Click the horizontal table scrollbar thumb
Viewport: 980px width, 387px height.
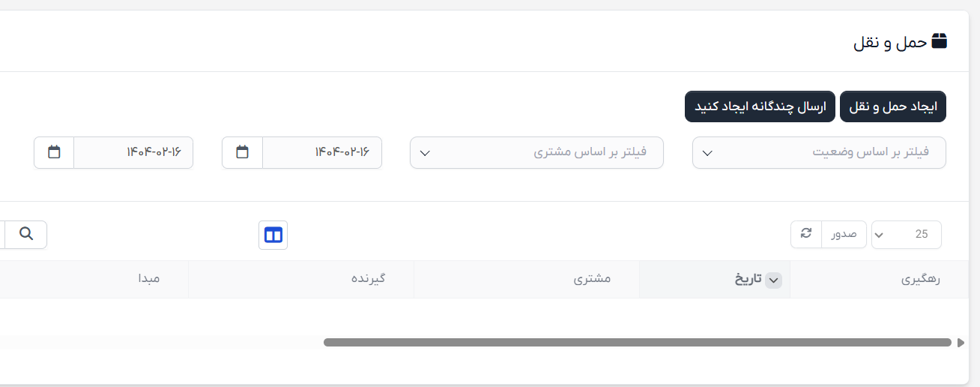638,343
